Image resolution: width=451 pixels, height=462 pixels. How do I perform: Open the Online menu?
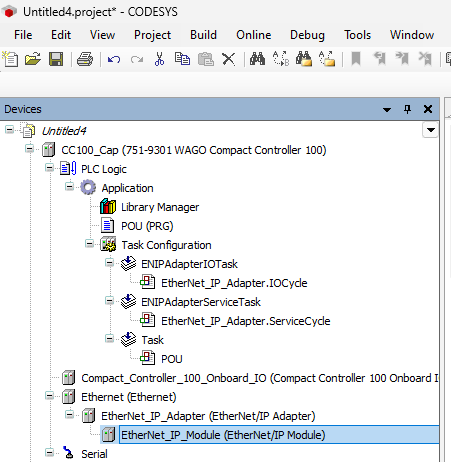[x=254, y=35]
